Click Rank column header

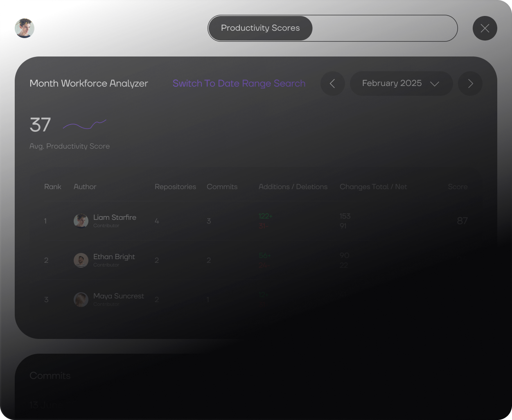[52, 187]
